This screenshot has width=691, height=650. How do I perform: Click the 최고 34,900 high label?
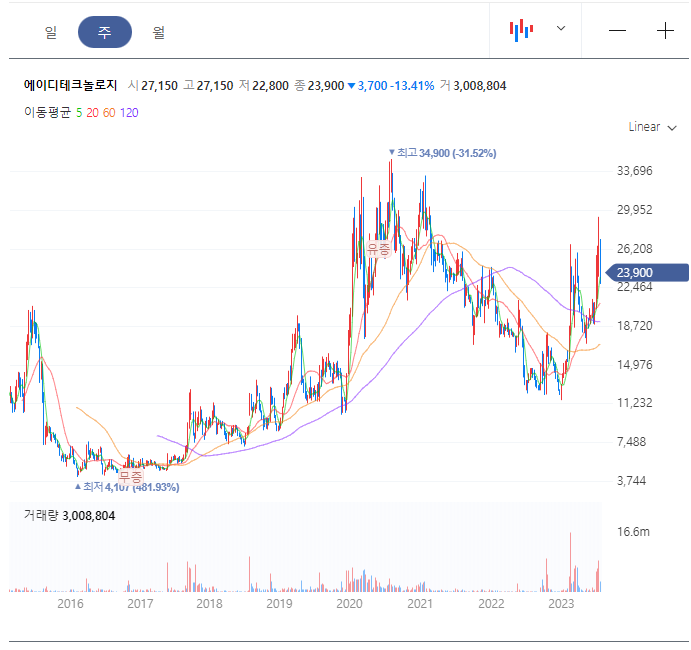coord(442,153)
